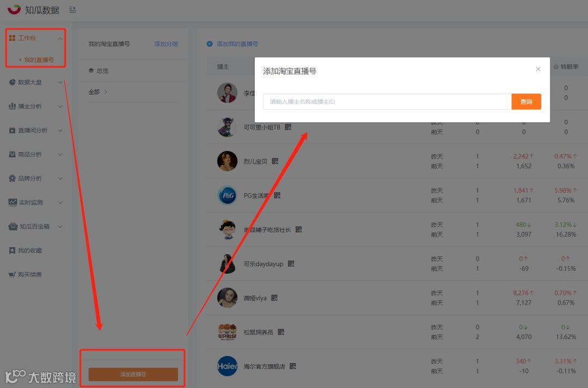This screenshot has width=588, height=388.
Task: Click the 数据大盘 pie chart icon
Action: point(12,82)
